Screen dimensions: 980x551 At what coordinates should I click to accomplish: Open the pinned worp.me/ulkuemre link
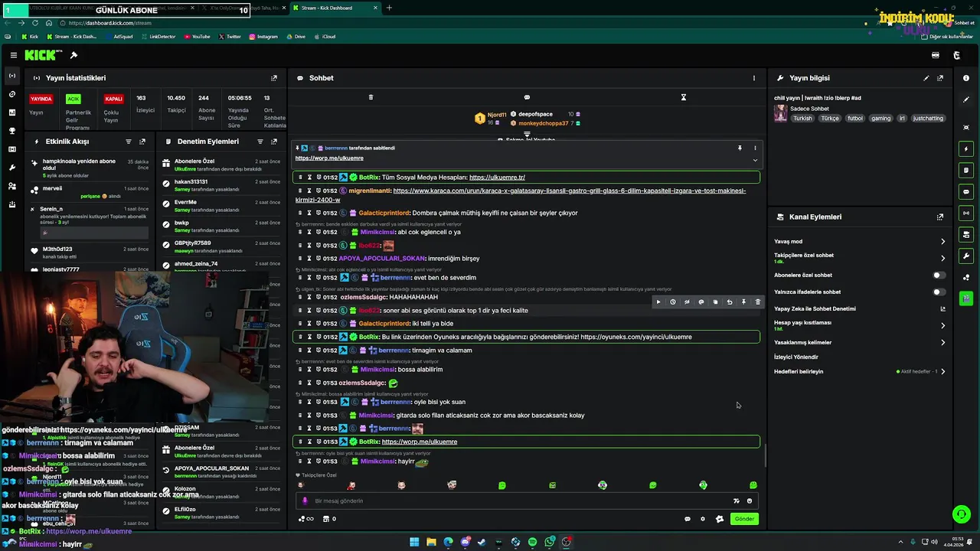[x=329, y=158]
